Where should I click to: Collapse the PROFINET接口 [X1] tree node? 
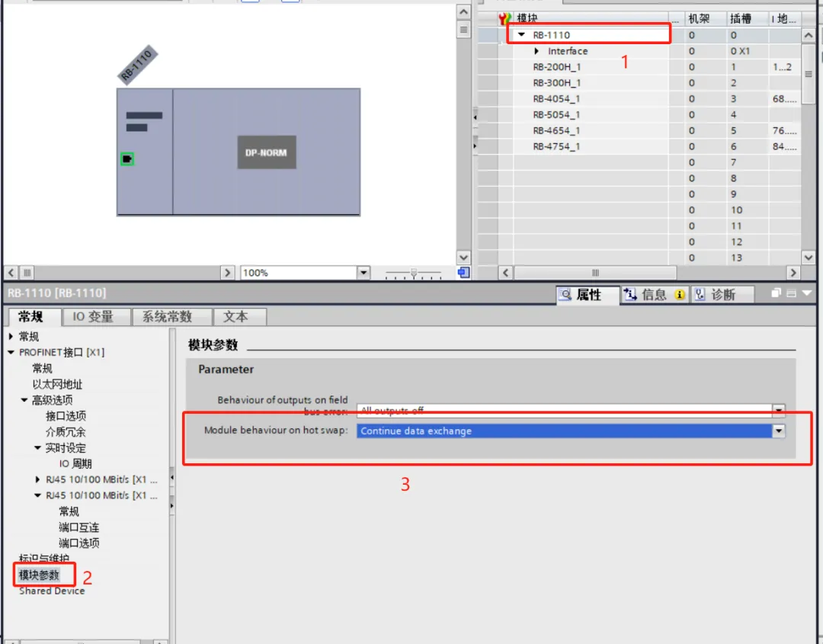[11, 353]
